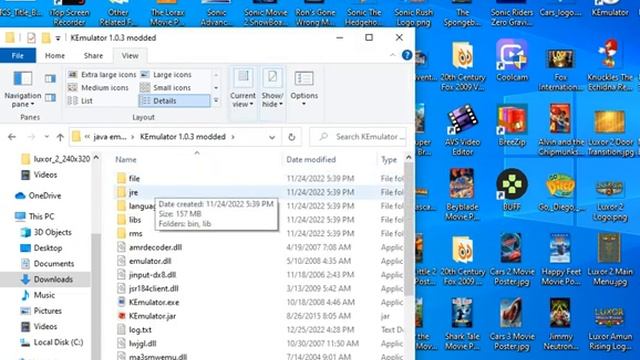The image size is (640, 360).
Task: Select Local Disk (C:) in navigation pane
Action: click(52, 342)
